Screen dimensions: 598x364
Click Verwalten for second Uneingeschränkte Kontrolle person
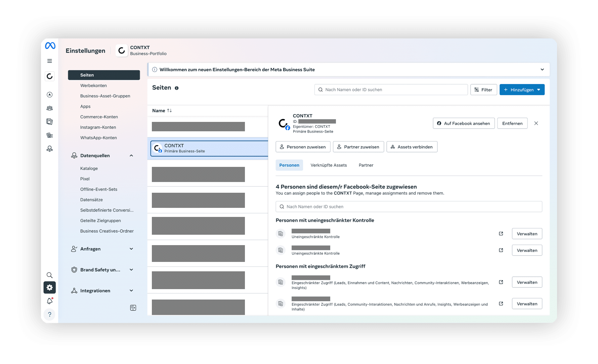pos(527,250)
